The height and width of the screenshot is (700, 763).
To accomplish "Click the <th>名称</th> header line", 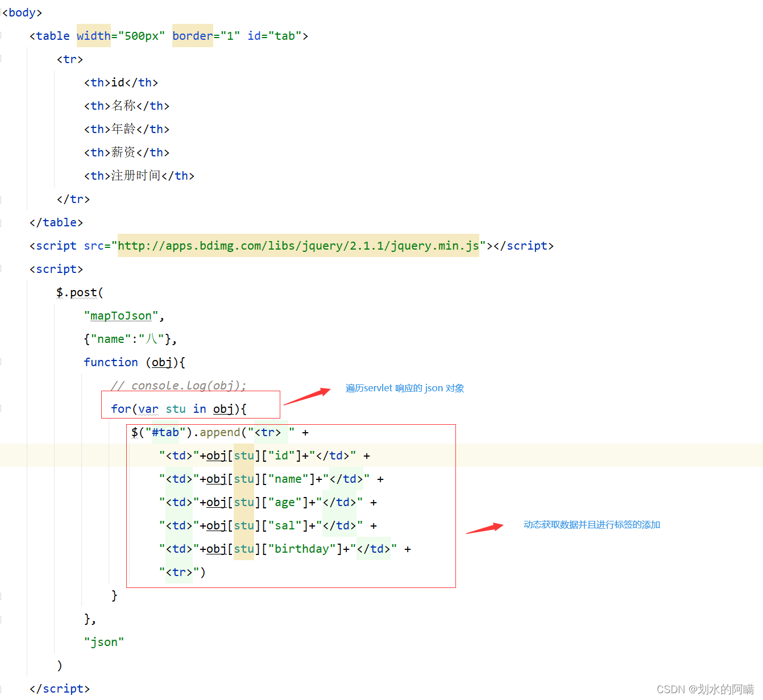I will (x=127, y=106).
